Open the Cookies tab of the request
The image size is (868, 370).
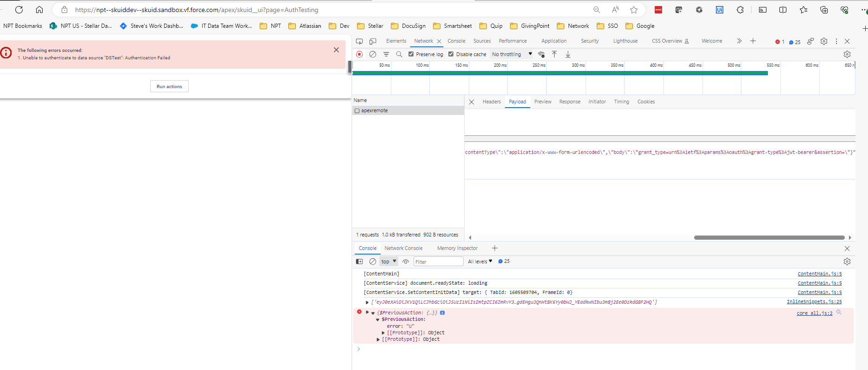click(x=646, y=102)
